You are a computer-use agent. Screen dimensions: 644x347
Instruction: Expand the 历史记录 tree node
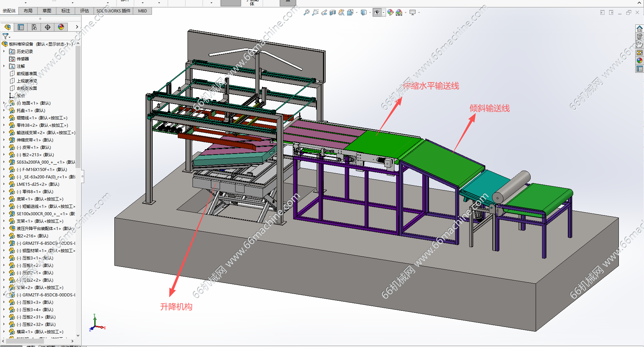pos(4,51)
